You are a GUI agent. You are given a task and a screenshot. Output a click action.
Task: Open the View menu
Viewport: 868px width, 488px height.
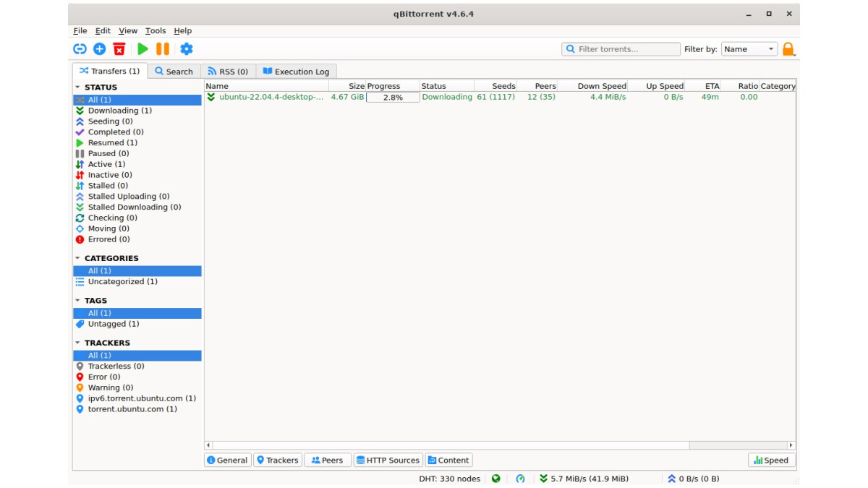(128, 31)
